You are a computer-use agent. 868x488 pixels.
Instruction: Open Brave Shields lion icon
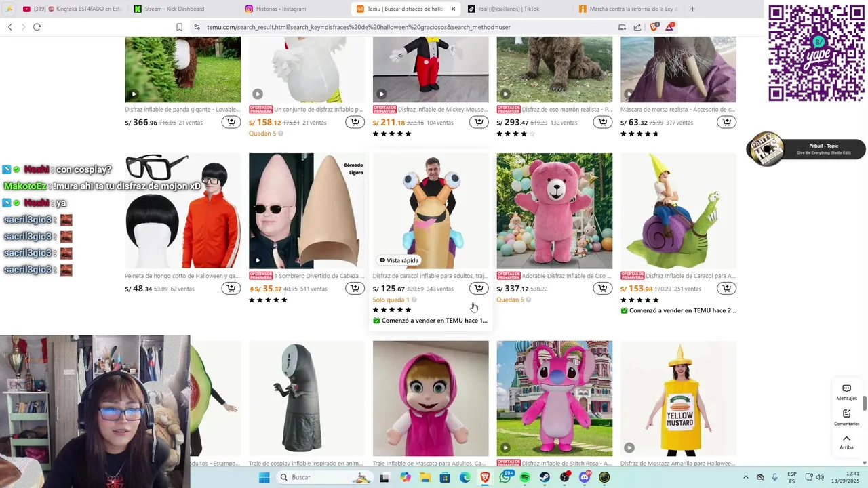pyautogui.click(x=654, y=27)
